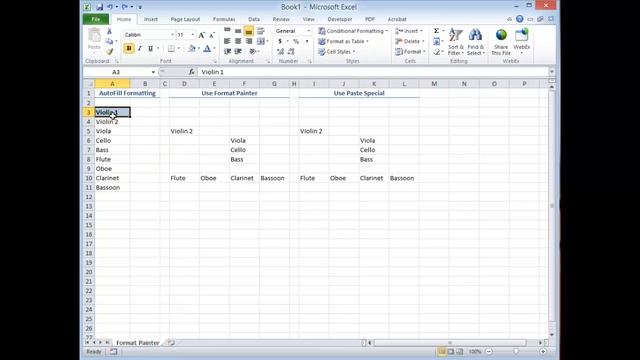This screenshot has width=640, height=360.
Task: Apply Comma Style icon
Action: tap(307, 41)
